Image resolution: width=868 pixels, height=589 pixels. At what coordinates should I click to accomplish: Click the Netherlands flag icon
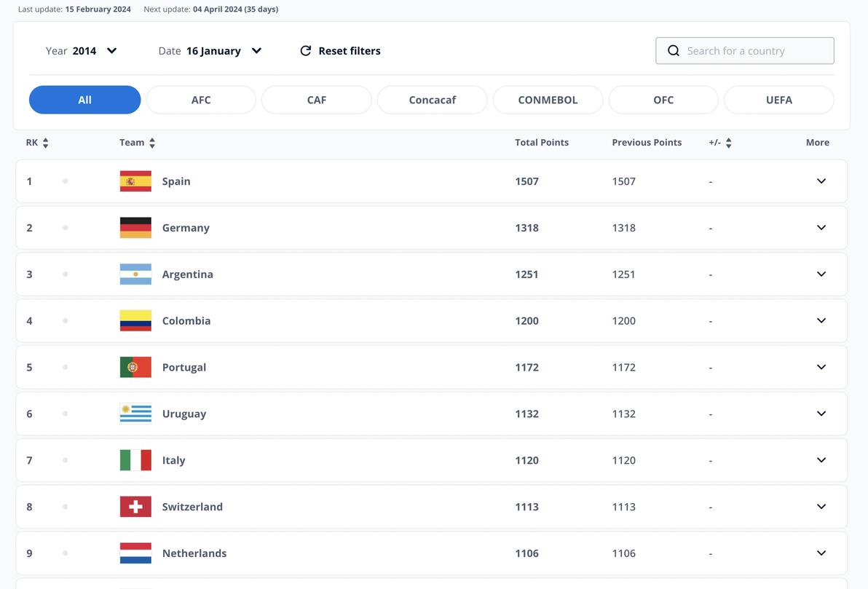point(135,553)
